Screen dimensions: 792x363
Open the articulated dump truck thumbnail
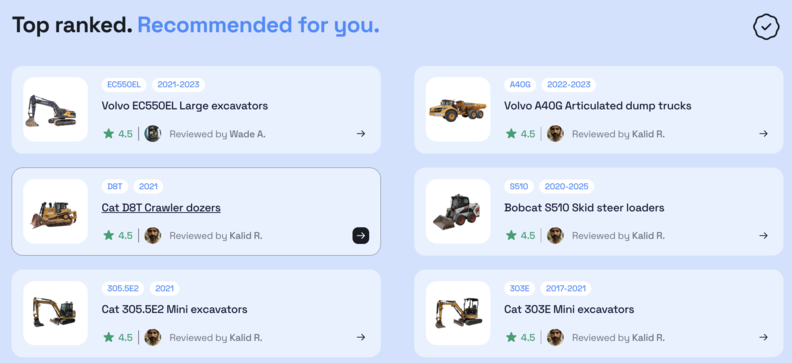click(x=458, y=110)
